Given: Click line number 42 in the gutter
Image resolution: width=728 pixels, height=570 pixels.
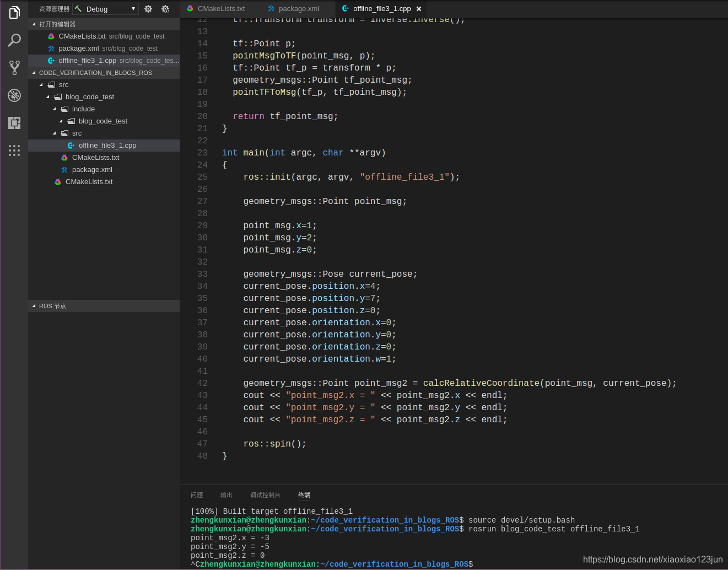Looking at the screenshot, I should (x=202, y=383).
